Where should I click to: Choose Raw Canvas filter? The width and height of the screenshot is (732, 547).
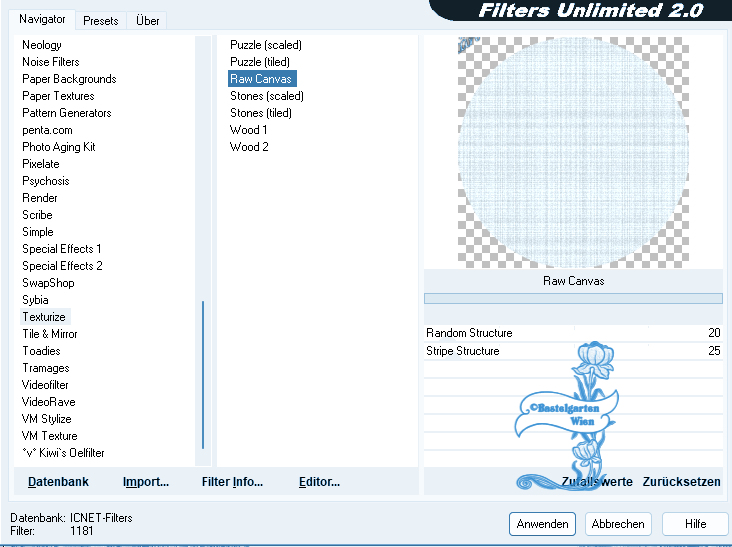coord(262,78)
